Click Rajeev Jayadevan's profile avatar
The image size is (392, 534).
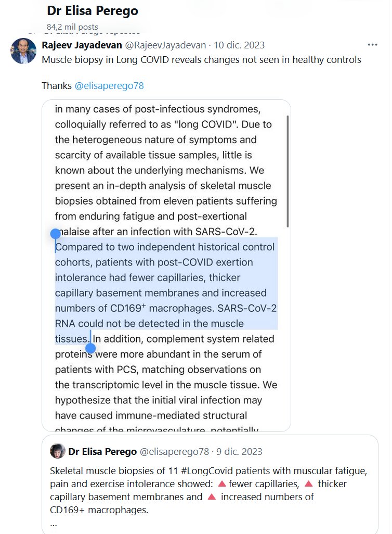(23, 51)
